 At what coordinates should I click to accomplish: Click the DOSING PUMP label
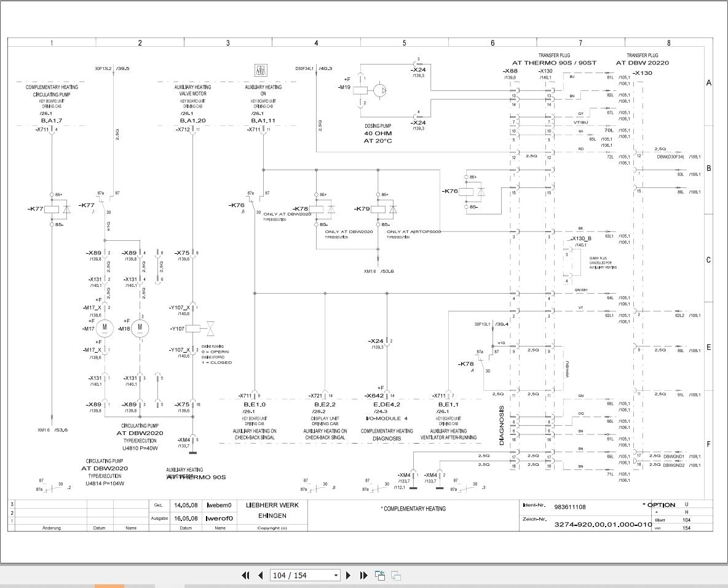point(378,126)
